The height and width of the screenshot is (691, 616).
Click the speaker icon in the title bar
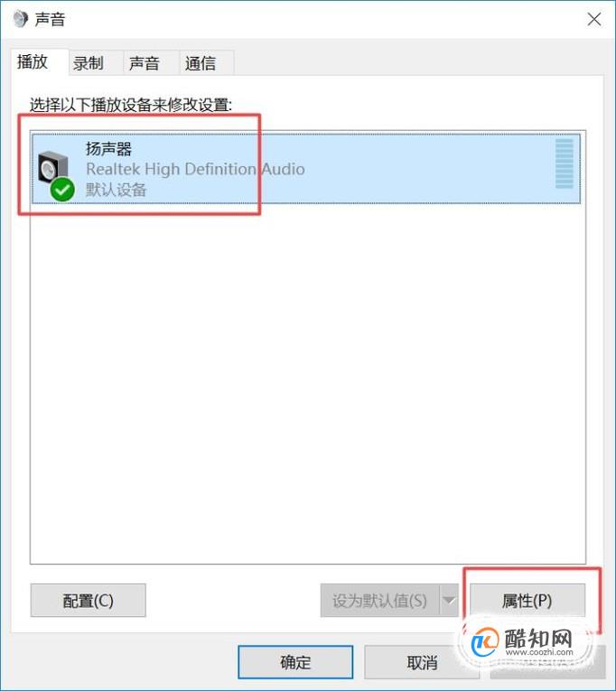point(20,19)
